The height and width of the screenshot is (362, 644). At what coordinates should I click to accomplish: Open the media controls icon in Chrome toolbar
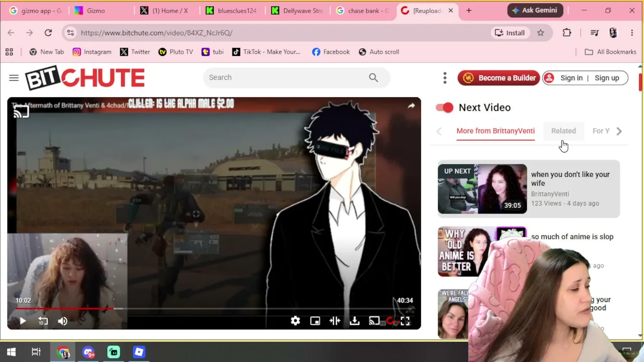[x=595, y=33]
